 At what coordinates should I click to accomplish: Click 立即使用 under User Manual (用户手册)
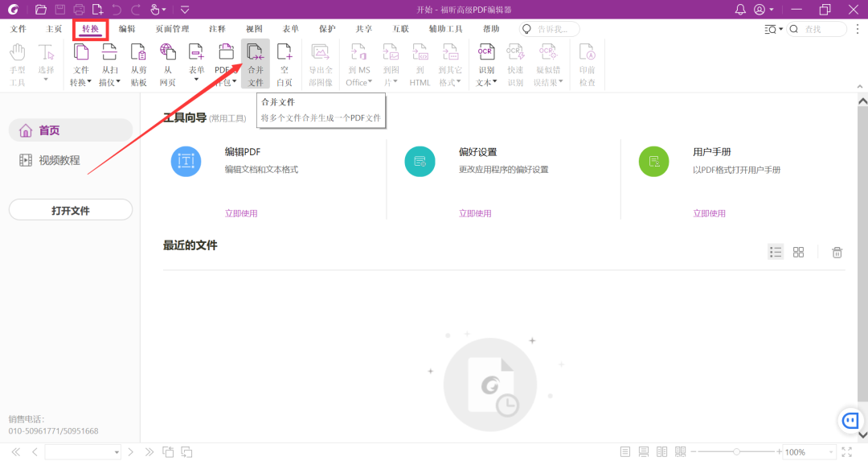(x=709, y=213)
